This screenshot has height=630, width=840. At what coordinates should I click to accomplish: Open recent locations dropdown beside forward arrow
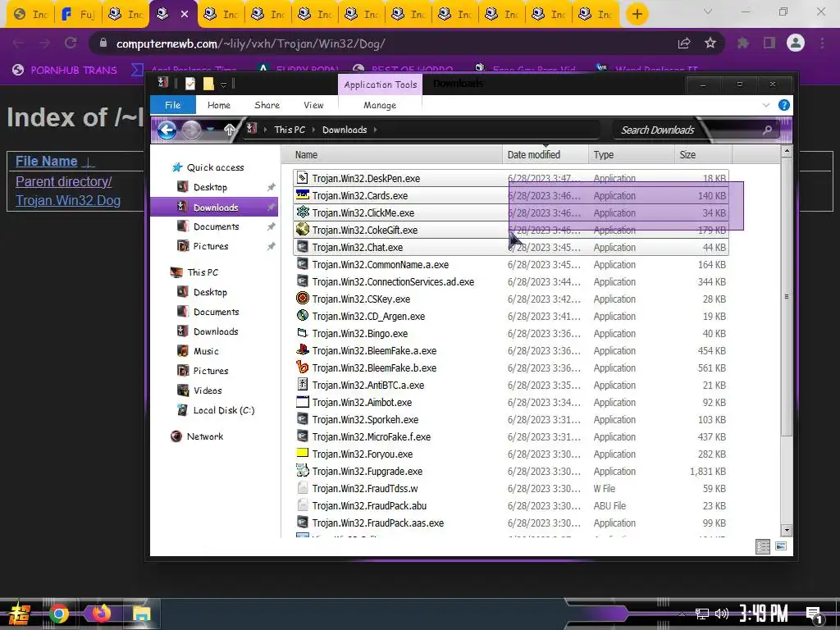pos(211,130)
